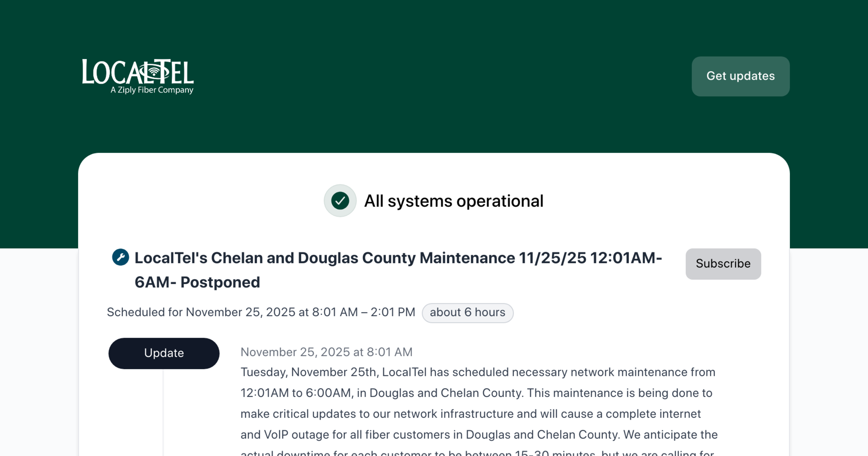868x456 pixels.
Task: Click the dark Update status pill
Action: click(164, 353)
